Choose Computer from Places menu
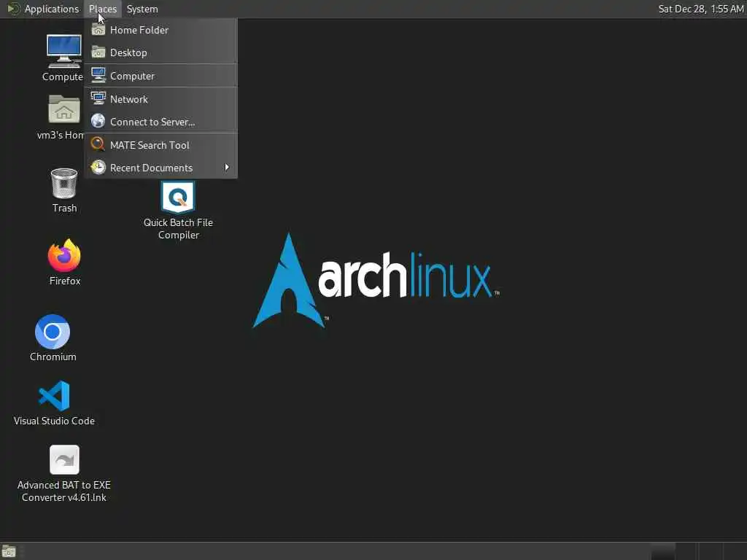The image size is (747, 560). click(161, 76)
